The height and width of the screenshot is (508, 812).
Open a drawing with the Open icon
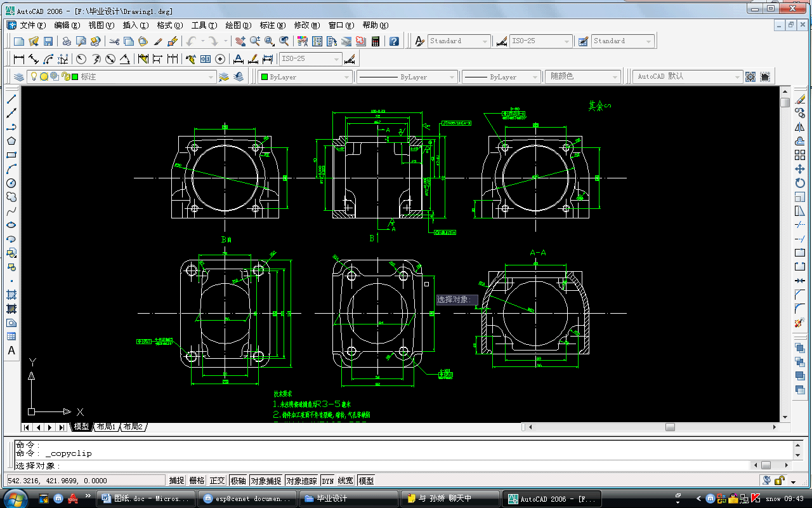pyautogui.click(x=34, y=41)
